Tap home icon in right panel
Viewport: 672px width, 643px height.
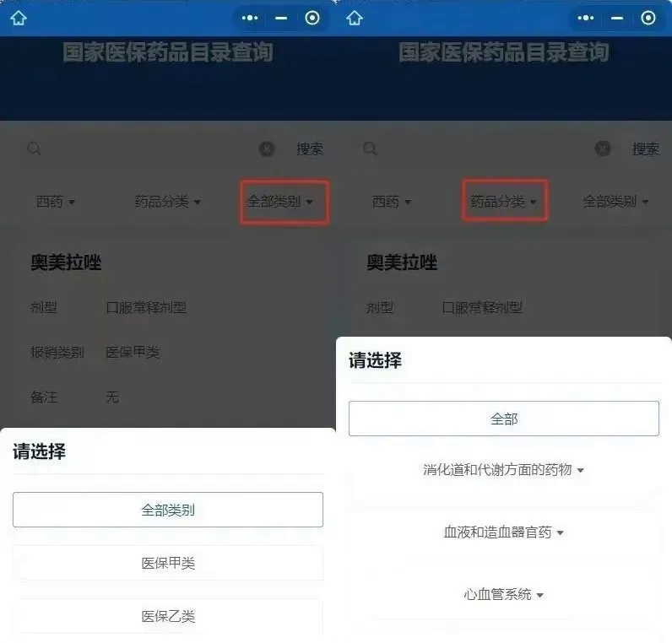(x=355, y=18)
